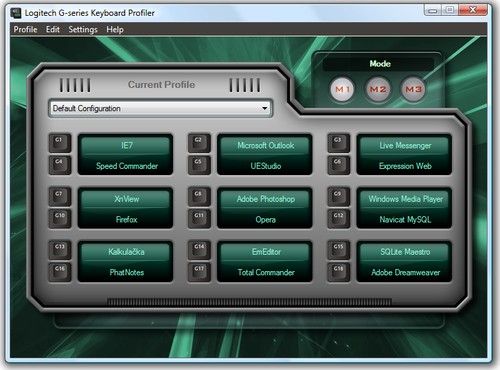500x370 pixels.
Task: Click the G16 key icon
Action: click(x=60, y=272)
